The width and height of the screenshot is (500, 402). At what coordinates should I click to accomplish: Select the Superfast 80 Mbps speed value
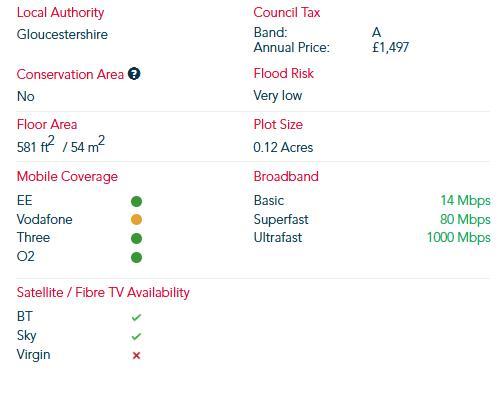pyautogui.click(x=465, y=219)
